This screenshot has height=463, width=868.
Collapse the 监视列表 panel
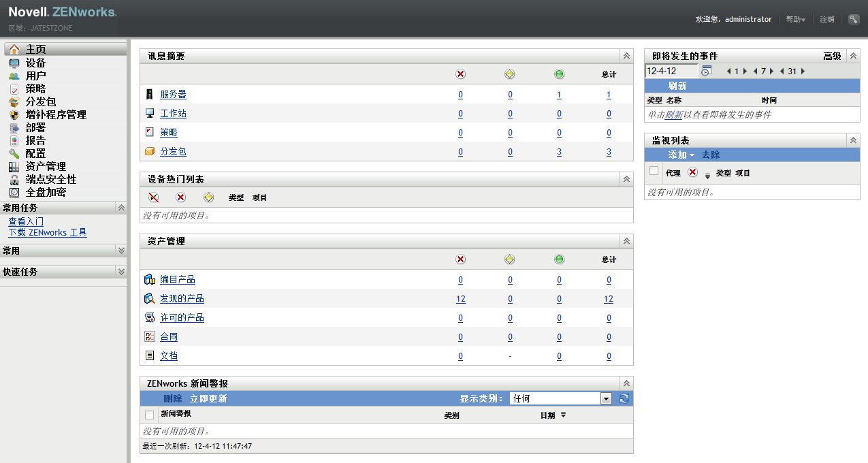[x=853, y=140]
